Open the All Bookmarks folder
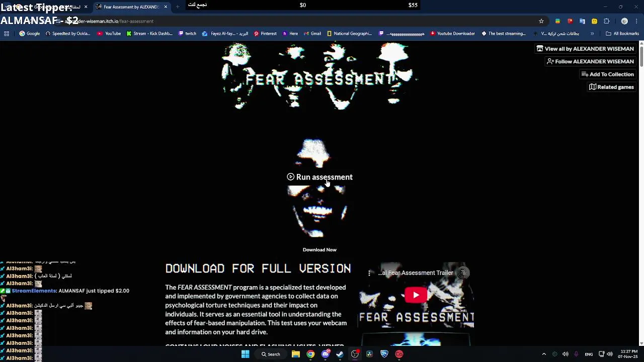 click(622, 34)
